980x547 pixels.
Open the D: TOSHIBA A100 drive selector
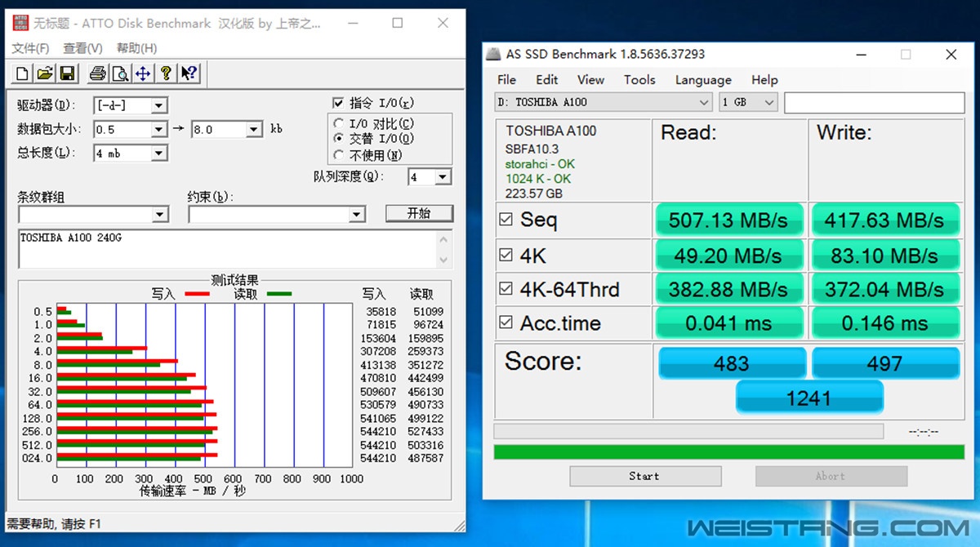[604, 103]
